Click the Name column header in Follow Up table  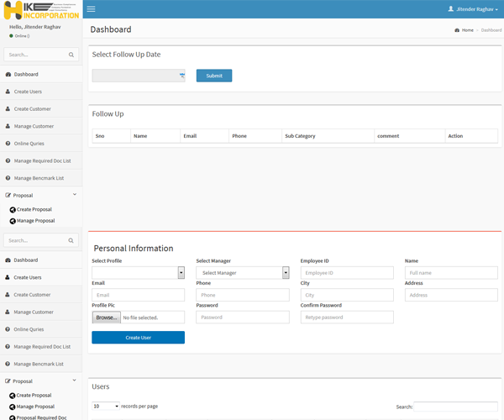pos(155,136)
